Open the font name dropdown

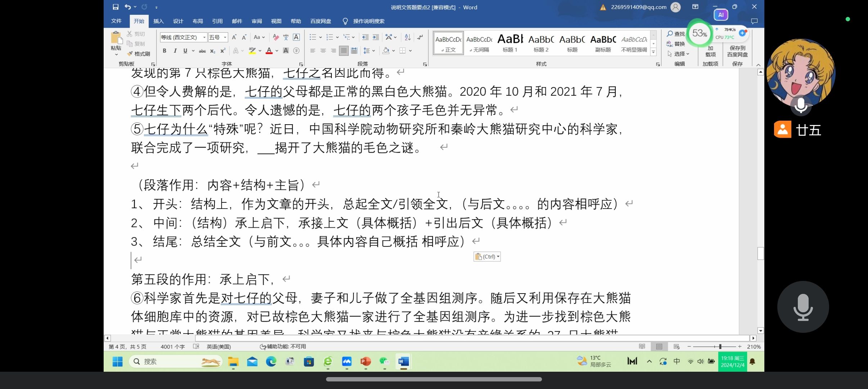(204, 37)
